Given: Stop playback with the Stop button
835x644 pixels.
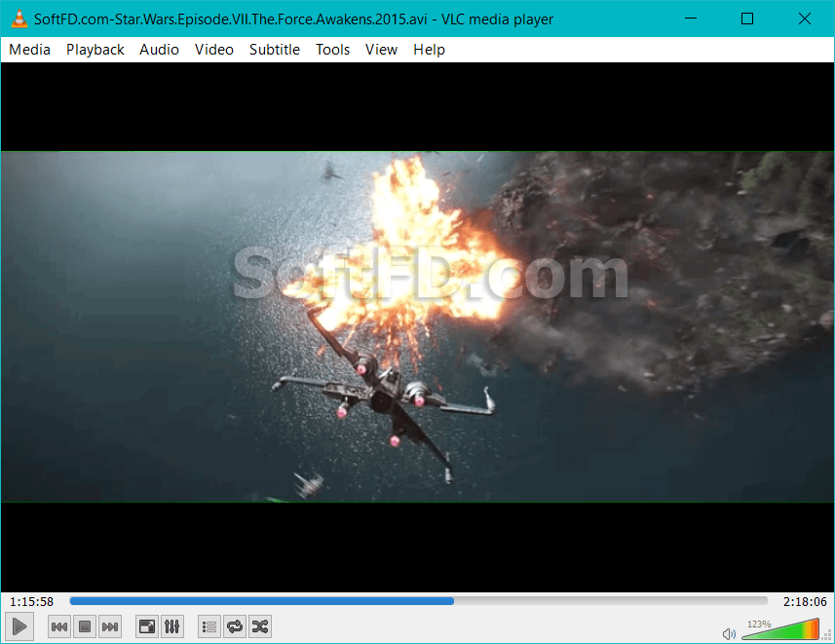Looking at the screenshot, I should tap(85, 627).
